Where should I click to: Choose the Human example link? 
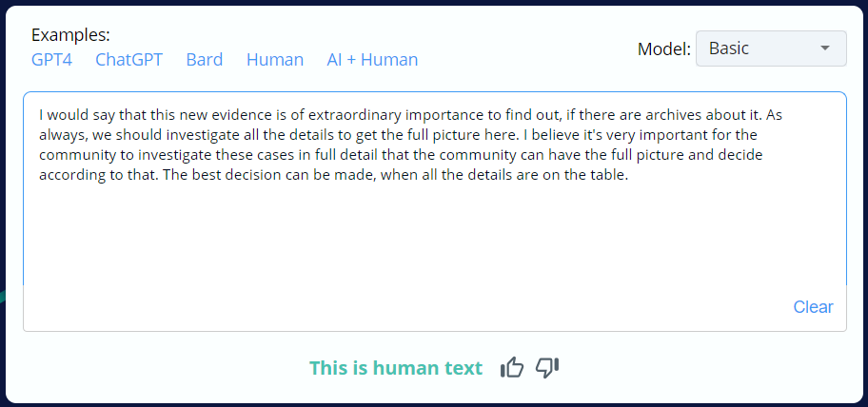point(275,60)
